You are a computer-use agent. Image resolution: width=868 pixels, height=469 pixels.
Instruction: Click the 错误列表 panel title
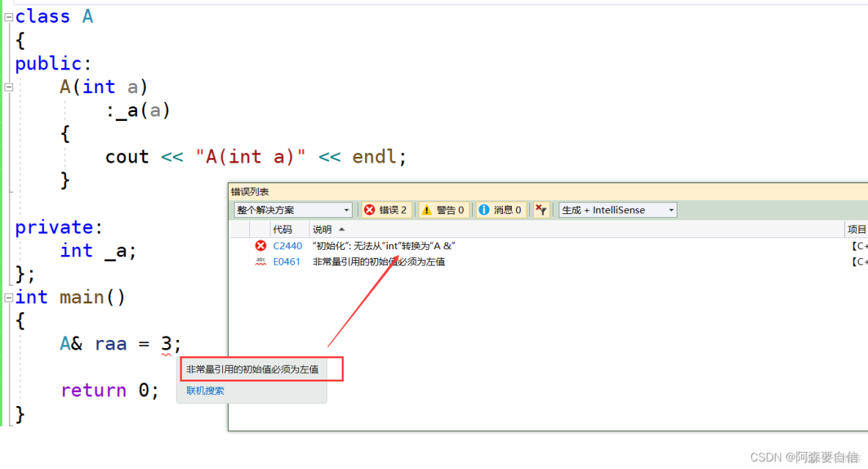[x=250, y=192]
